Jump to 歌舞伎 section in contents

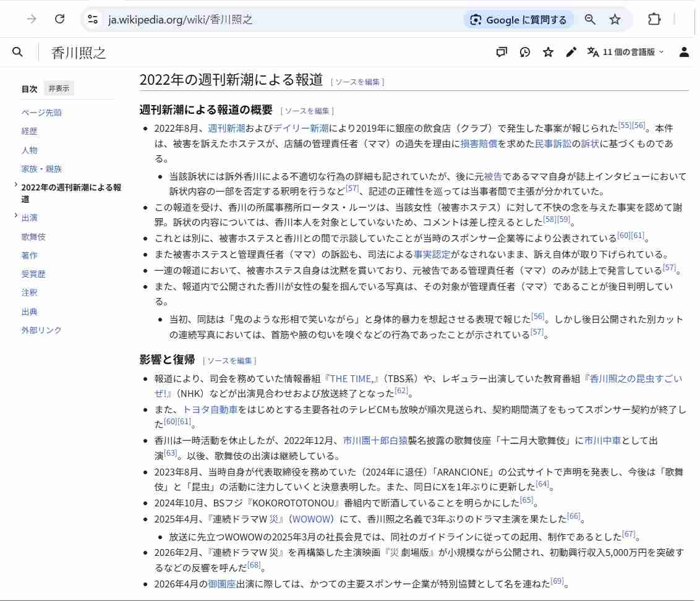(x=33, y=237)
